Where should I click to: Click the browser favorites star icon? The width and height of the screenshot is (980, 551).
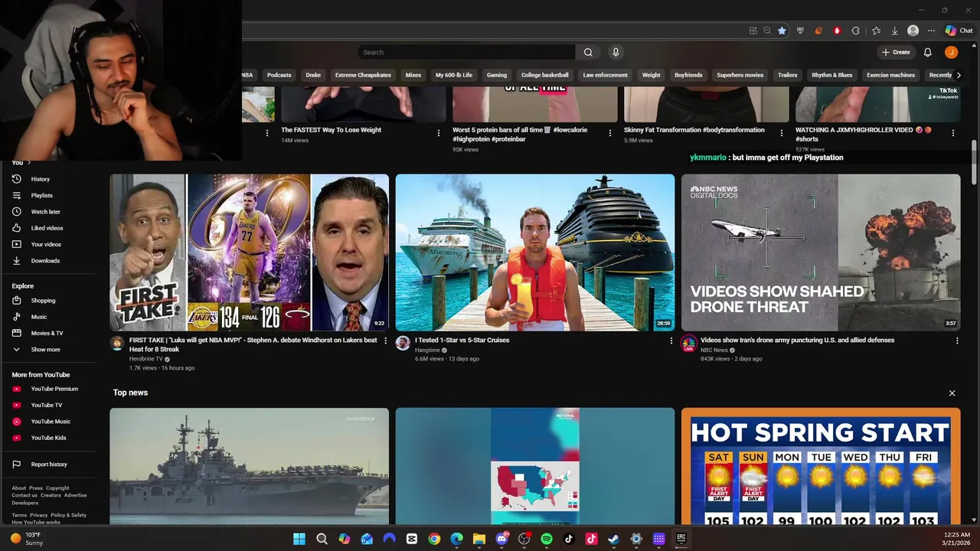pos(782,31)
